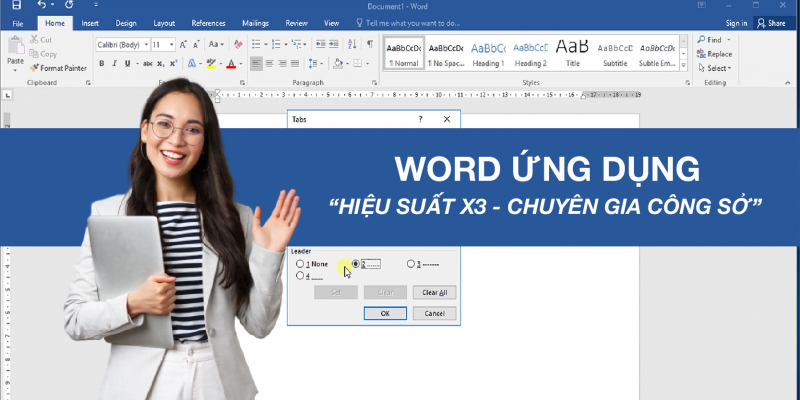Click the Sort A-Z icon
Image resolution: width=800 pixels, height=400 pixels.
pyautogui.click(x=351, y=45)
